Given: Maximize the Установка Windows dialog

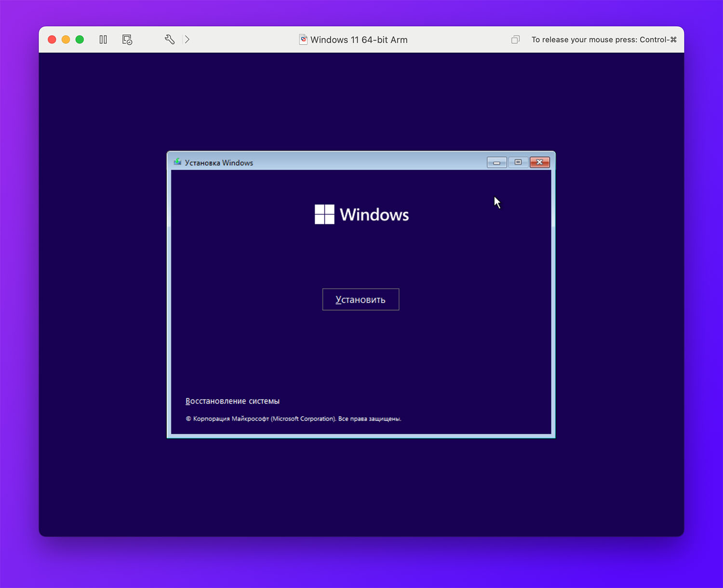Looking at the screenshot, I should (518, 162).
